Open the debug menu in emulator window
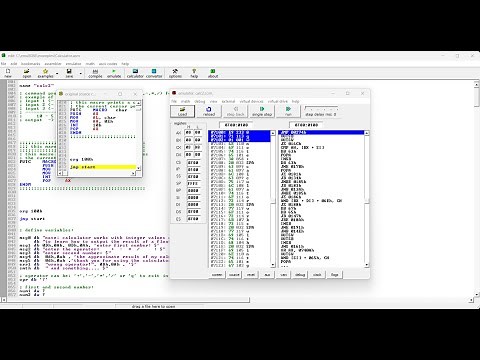 pos(200,101)
